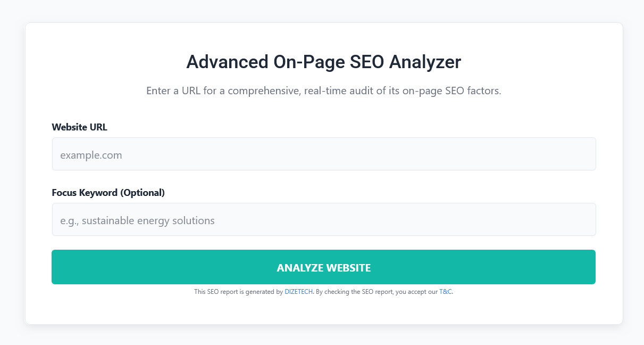Click the "This SEO report is generated by" text

click(238, 292)
